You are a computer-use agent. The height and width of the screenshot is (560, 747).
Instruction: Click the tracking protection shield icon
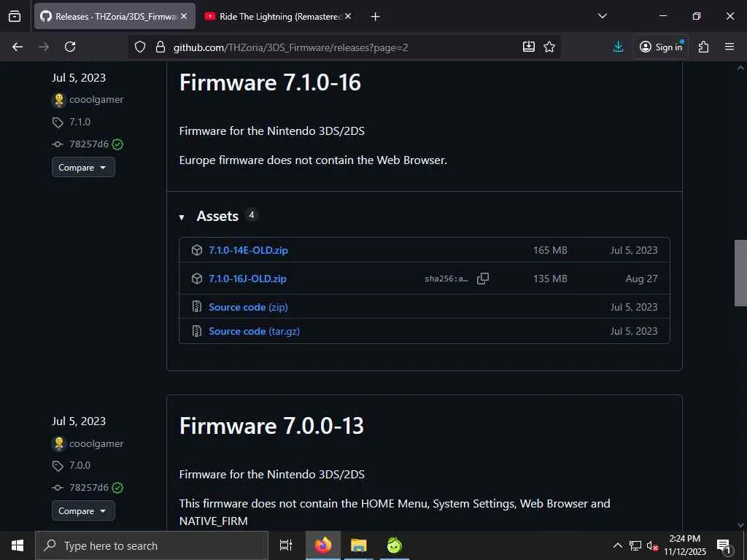pyautogui.click(x=139, y=47)
